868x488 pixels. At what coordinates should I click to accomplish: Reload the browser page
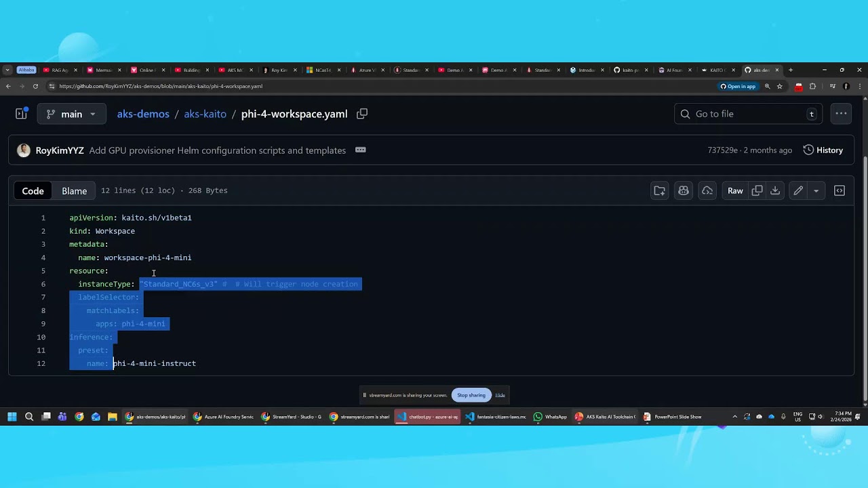pos(35,86)
